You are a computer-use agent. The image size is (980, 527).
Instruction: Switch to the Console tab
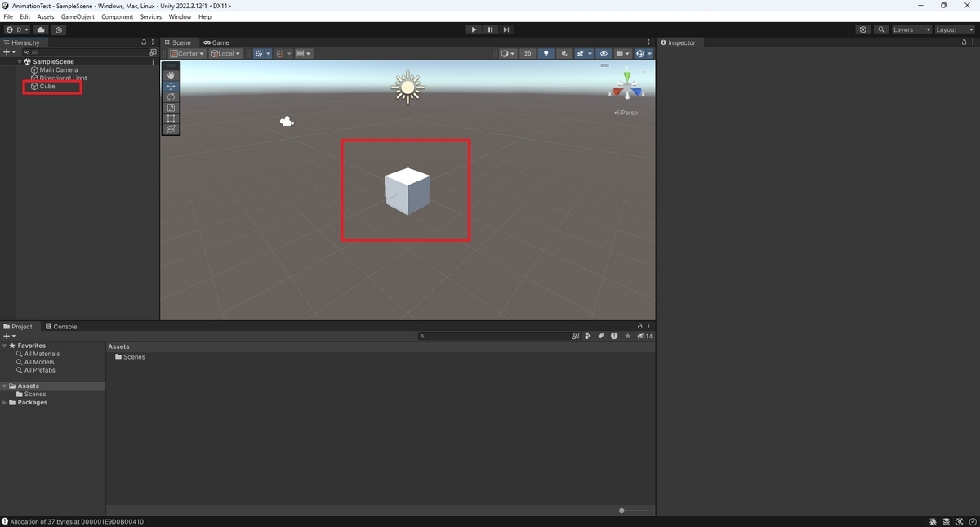pyautogui.click(x=61, y=326)
